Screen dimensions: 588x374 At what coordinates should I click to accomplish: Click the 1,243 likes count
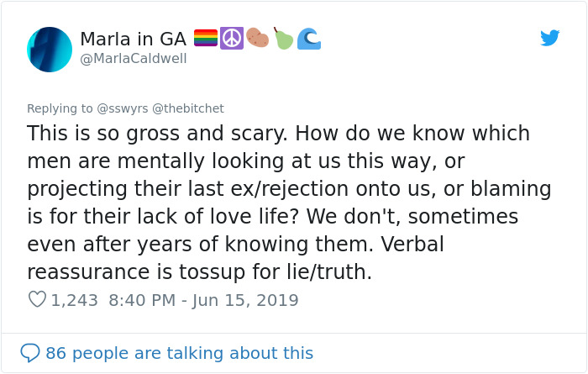pyautogui.click(x=75, y=300)
